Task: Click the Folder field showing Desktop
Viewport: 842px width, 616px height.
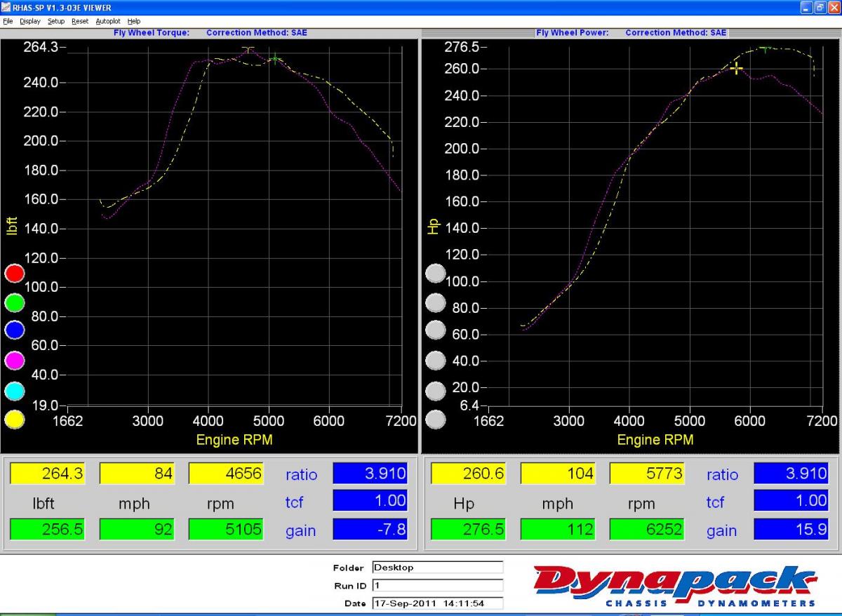Action: coord(437,568)
